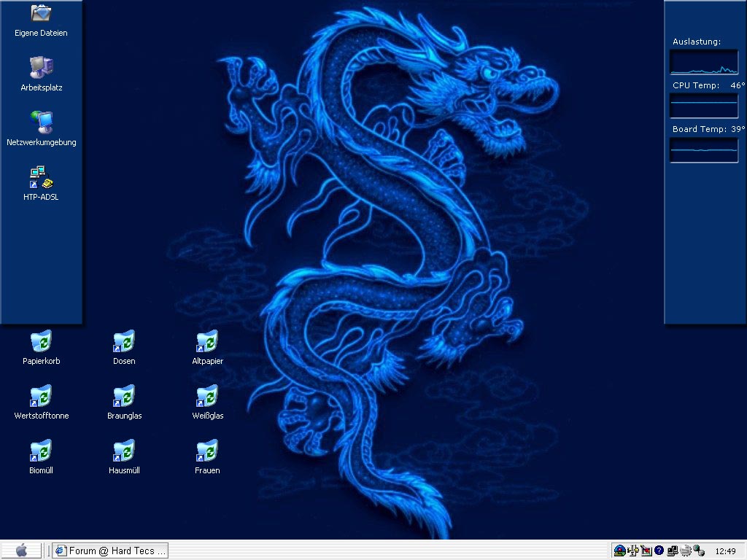Click the CPU Temp graph

tap(704, 106)
